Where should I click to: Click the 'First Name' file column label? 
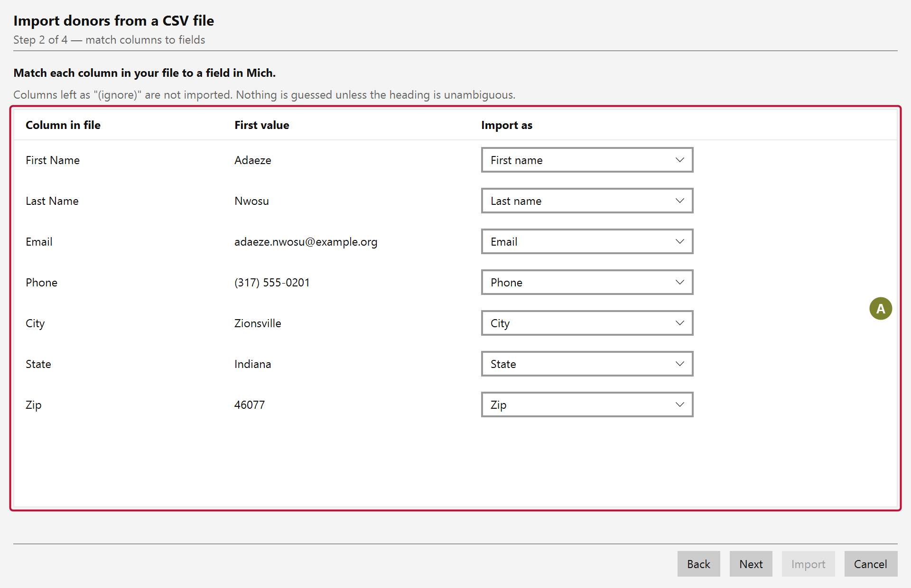pos(53,160)
